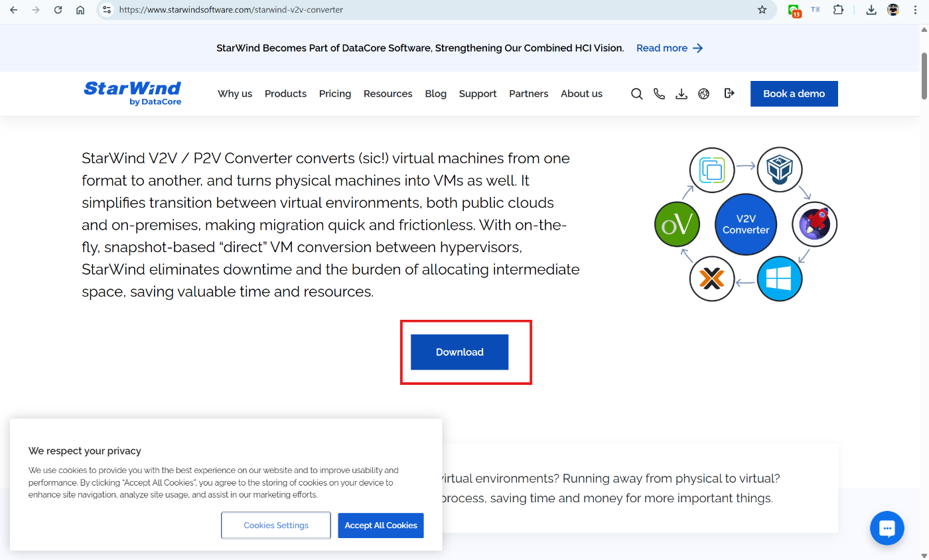Click the blue Download button
The height and width of the screenshot is (560, 929).
coord(460,352)
